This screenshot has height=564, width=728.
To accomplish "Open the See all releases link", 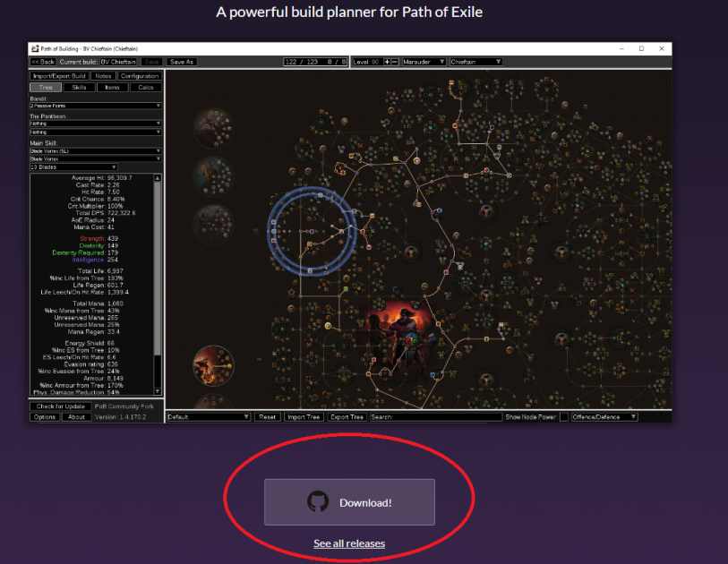I will [x=349, y=543].
